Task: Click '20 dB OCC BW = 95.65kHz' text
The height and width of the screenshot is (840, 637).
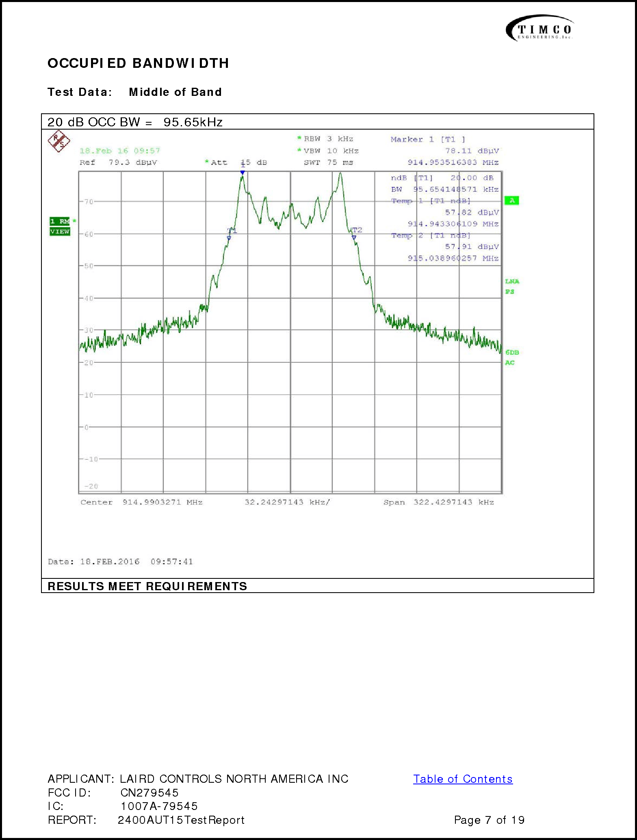Action: click(135, 122)
